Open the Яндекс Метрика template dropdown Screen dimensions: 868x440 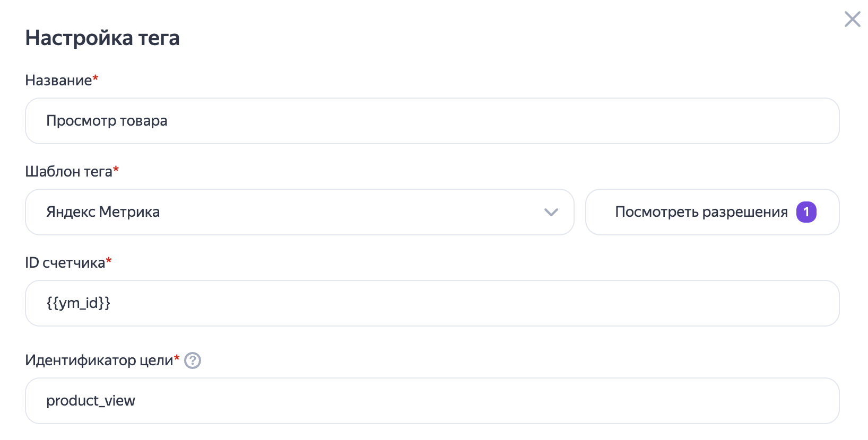tap(299, 212)
